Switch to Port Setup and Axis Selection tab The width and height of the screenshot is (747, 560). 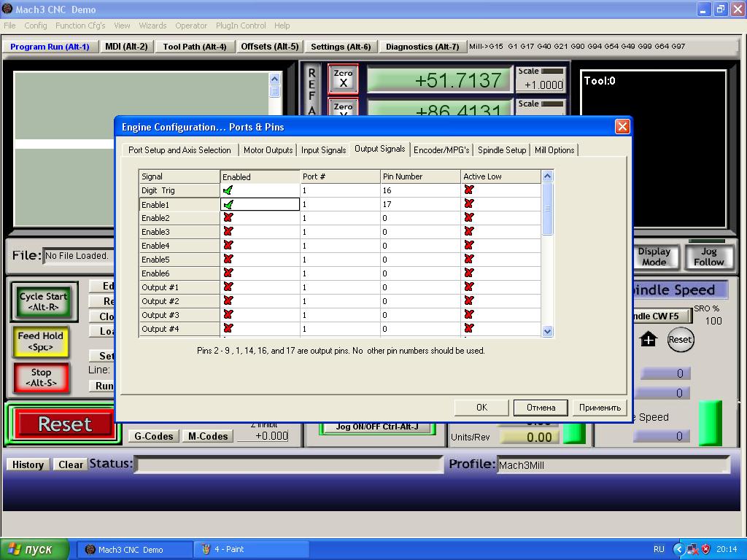[x=179, y=150]
